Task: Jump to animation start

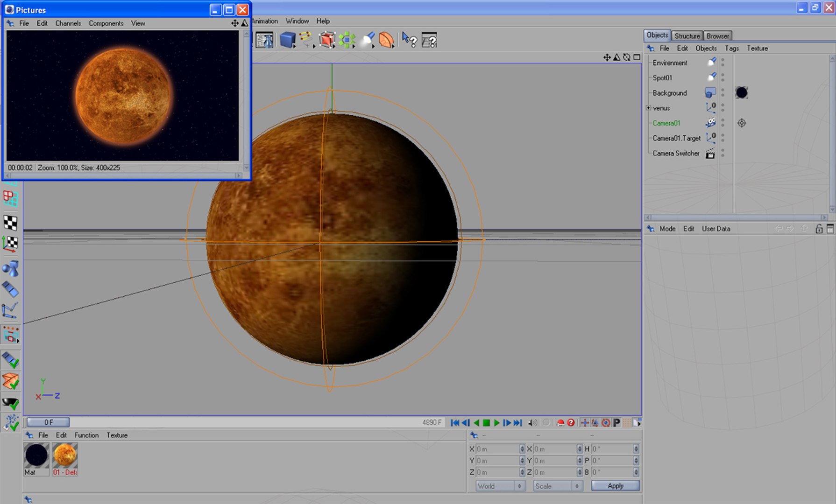Action: [x=455, y=423]
